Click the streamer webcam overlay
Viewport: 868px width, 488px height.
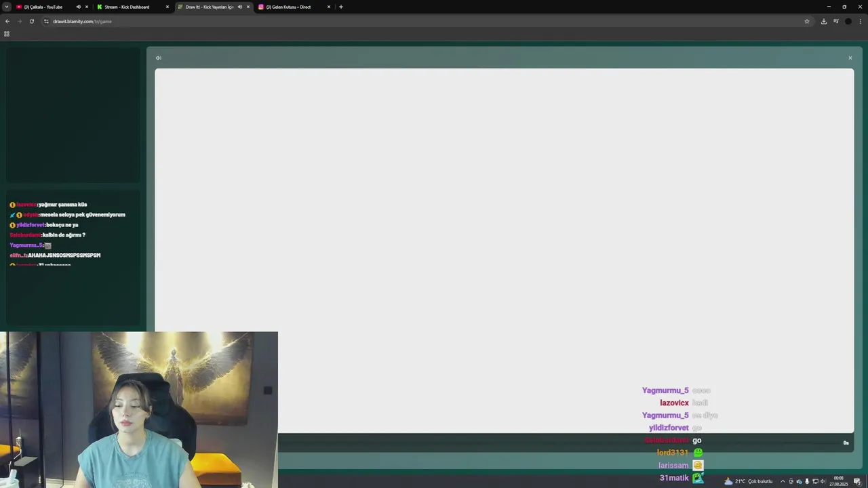tap(139, 409)
